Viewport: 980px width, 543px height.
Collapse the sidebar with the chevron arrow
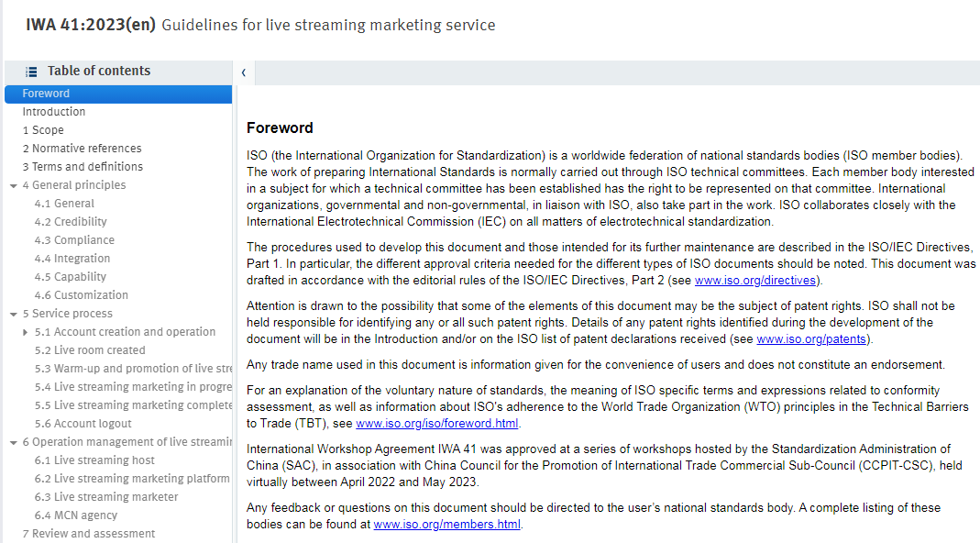(244, 72)
